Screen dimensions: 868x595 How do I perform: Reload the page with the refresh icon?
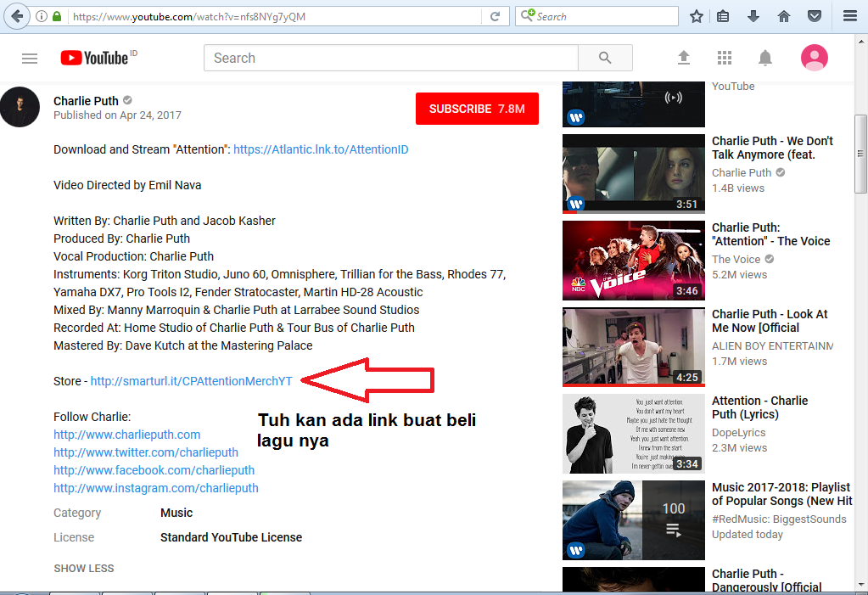point(496,17)
